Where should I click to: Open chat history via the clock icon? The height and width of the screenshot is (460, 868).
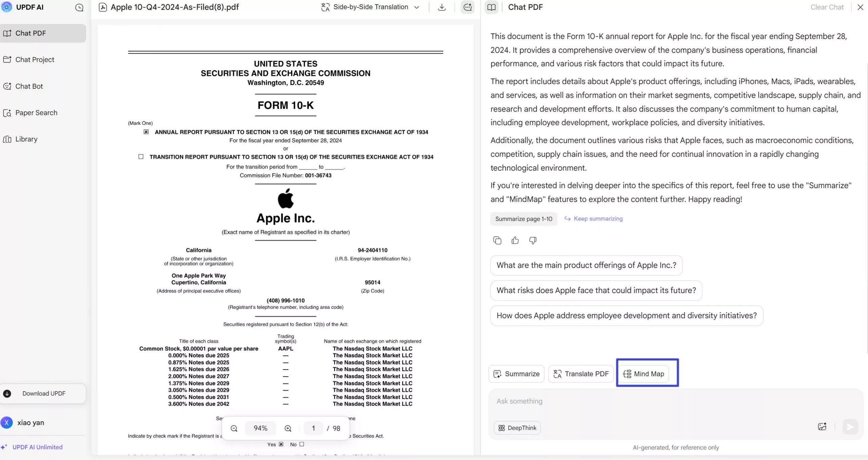pyautogui.click(x=79, y=7)
